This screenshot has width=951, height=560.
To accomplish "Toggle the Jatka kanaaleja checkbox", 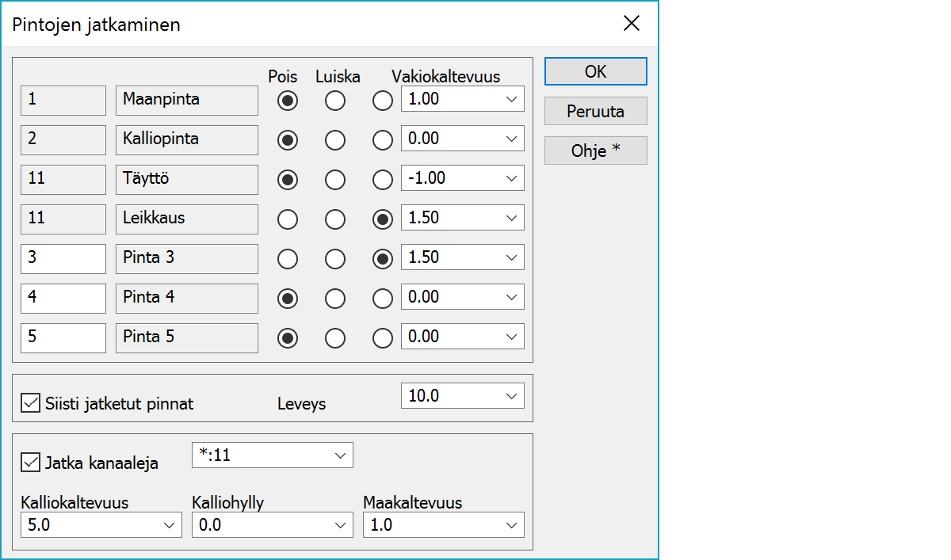I will pyautogui.click(x=31, y=462).
